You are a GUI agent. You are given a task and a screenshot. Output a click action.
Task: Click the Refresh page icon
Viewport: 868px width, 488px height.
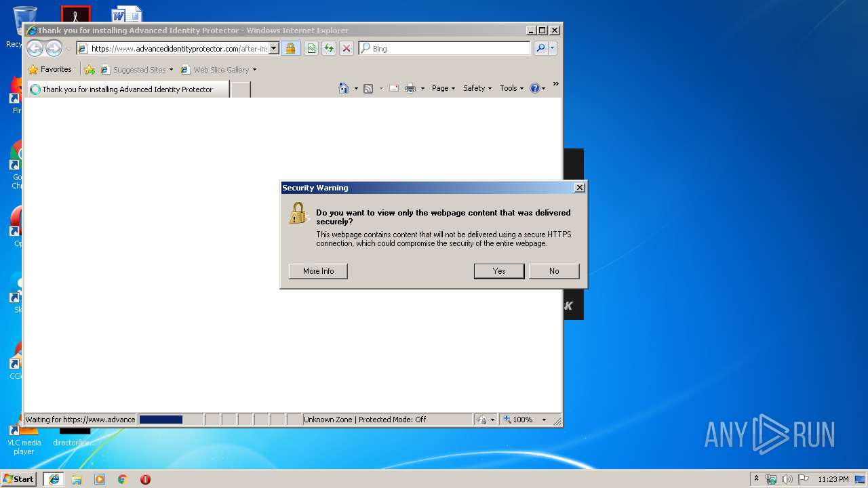click(329, 49)
